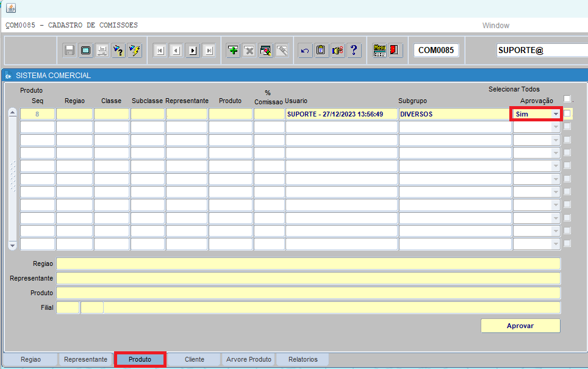Select the Produto tab
This screenshot has height=369, width=588.
140,359
